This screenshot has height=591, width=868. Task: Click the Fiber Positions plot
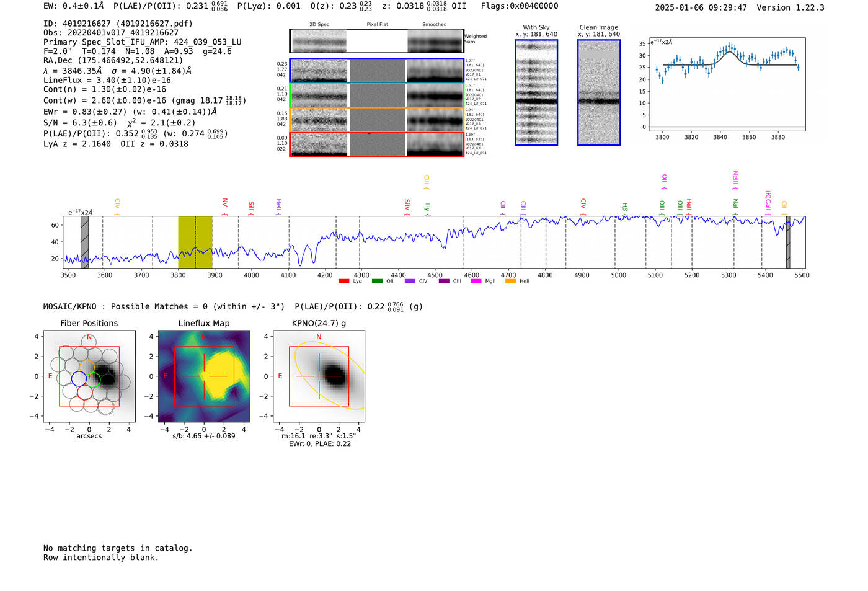point(89,376)
